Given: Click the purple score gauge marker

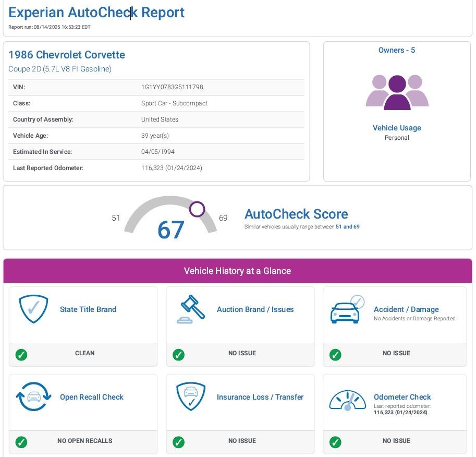Looking at the screenshot, I should (197, 209).
